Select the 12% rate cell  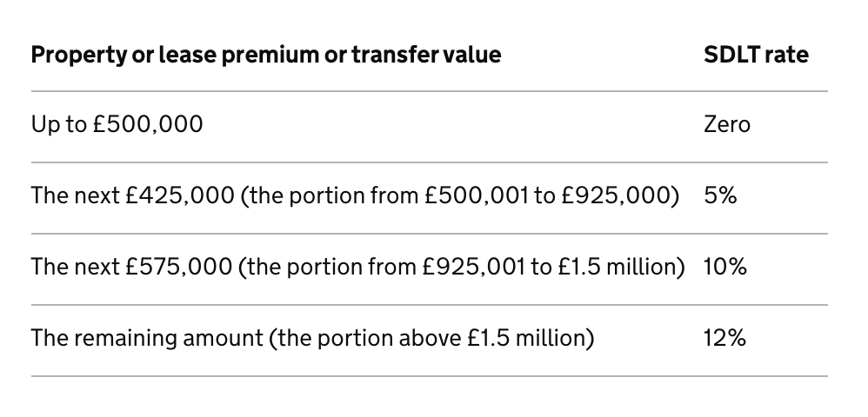[x=724, y=337]
